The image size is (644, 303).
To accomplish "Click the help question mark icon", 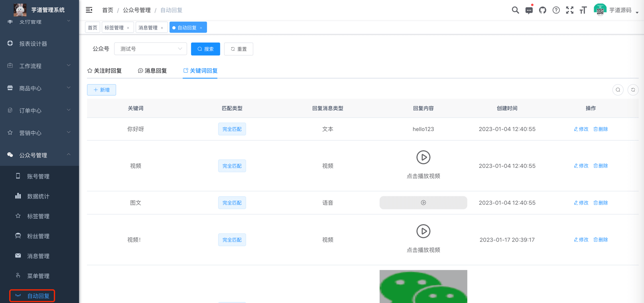I will pyautogui.click(x=556, y=10).
